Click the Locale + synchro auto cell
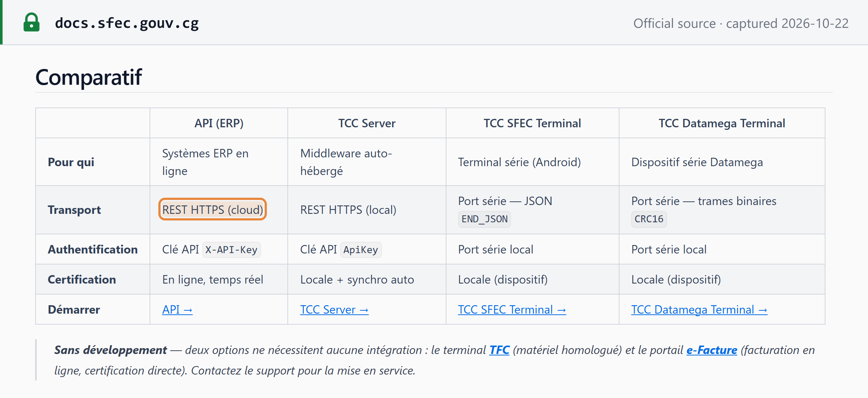 coord(367,280)
